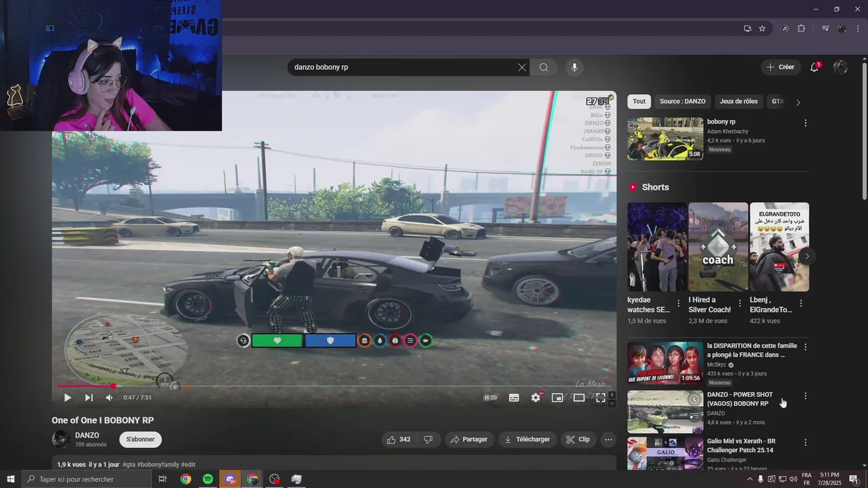Show more filter chips with right arrow
The width and height of the screenshot is (868, 488).
click(x=798, y=102)
